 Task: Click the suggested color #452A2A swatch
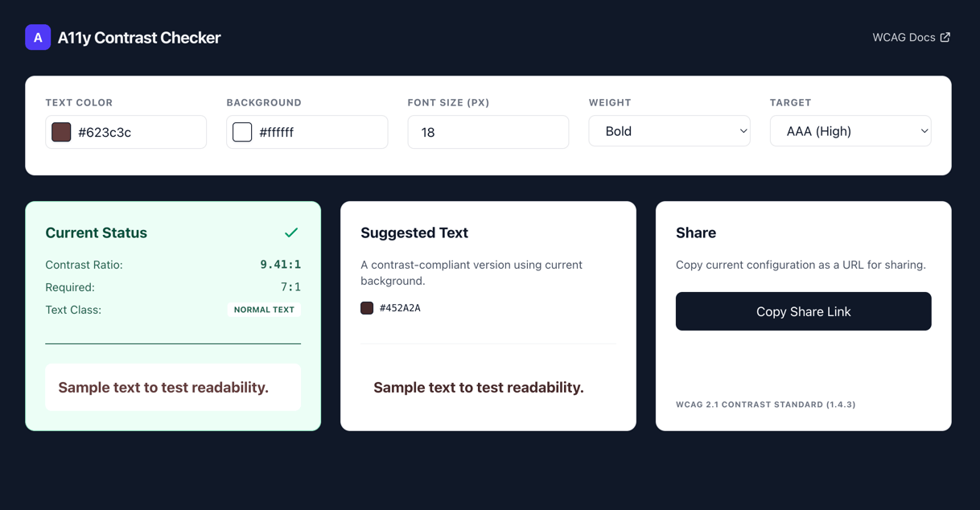pyautogui.click(x=367, y=308)
